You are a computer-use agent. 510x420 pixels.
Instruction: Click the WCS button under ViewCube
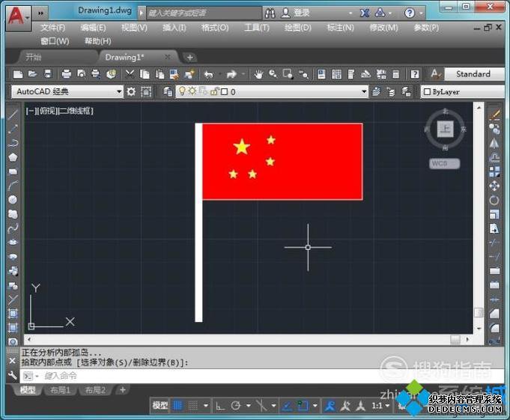445,163
